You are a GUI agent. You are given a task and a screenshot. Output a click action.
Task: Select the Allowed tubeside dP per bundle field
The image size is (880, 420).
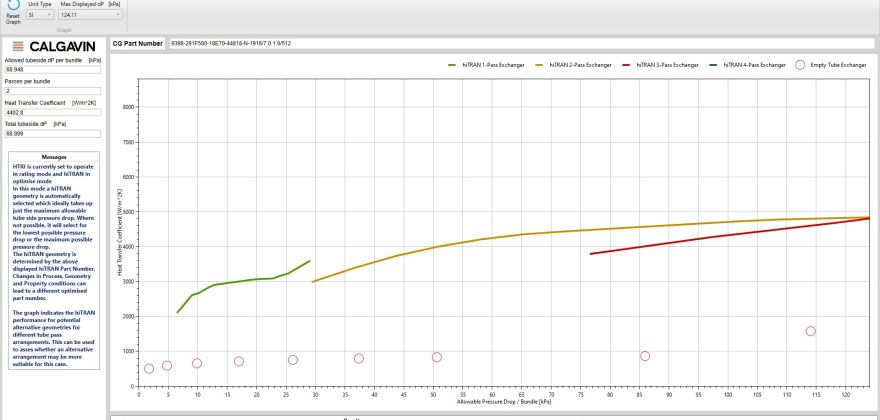tap(53, 70)
